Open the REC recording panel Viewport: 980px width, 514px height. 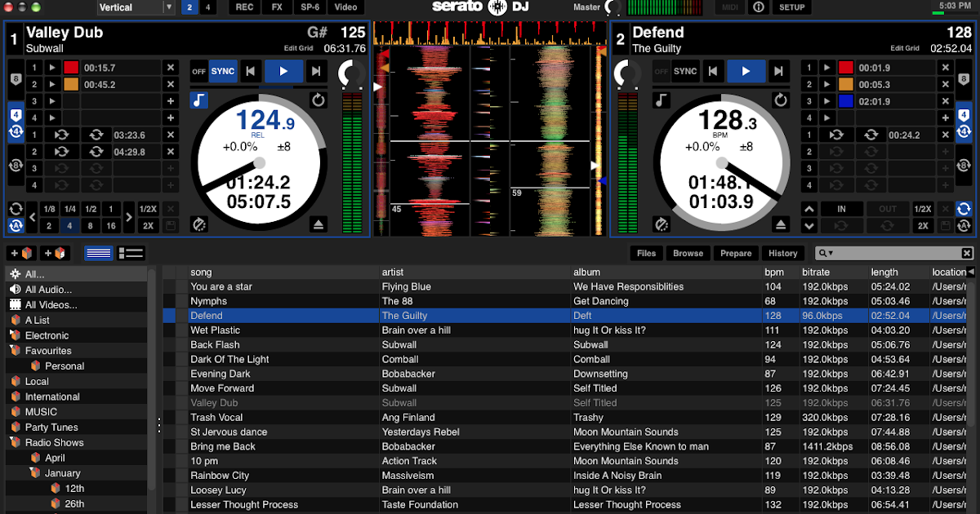(244, 7)
